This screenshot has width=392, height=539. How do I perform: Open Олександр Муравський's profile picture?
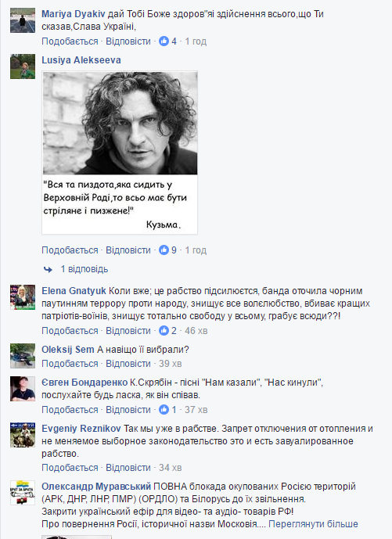pyautogui.click(x=23, y=493)
